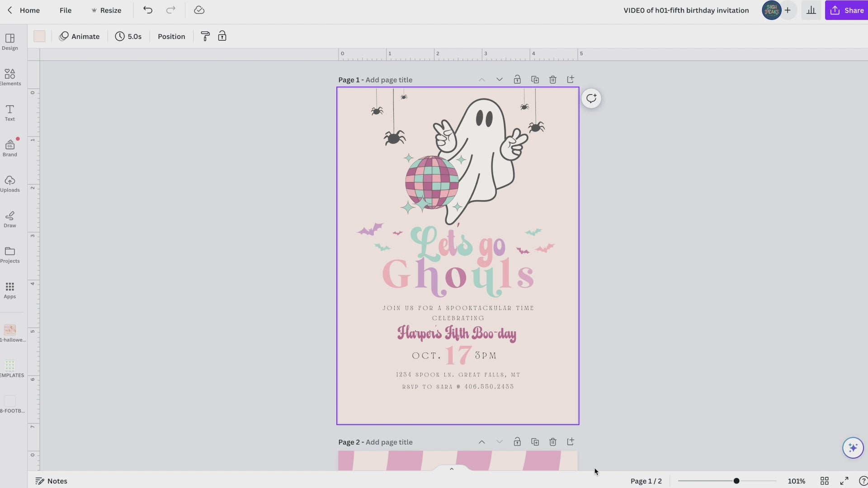Open the Elements panel in sidebar
Image resolution: width=868 pixels, height=488 pixels.
pos(10,77)
